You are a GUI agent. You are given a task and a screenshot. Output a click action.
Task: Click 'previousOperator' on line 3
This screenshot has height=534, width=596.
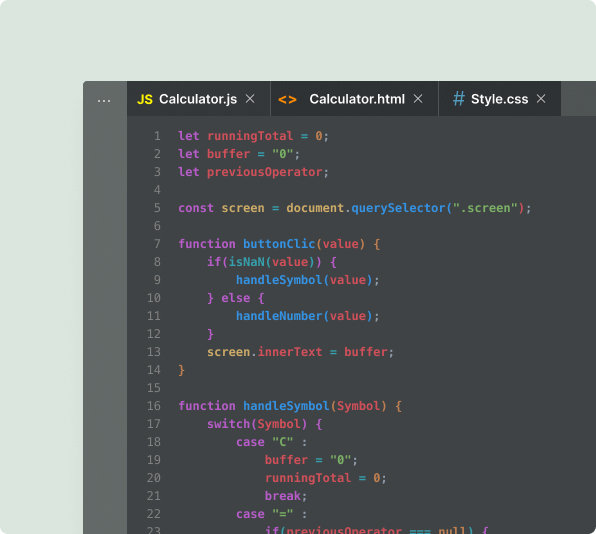point(265,172)
